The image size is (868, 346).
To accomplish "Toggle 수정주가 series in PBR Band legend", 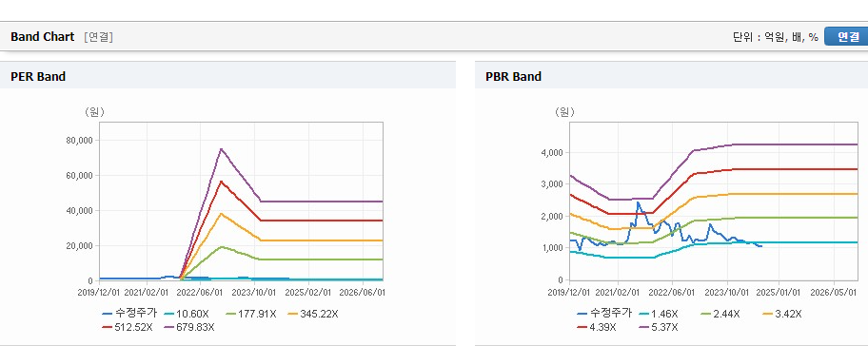I will click(x=603, y=314).
